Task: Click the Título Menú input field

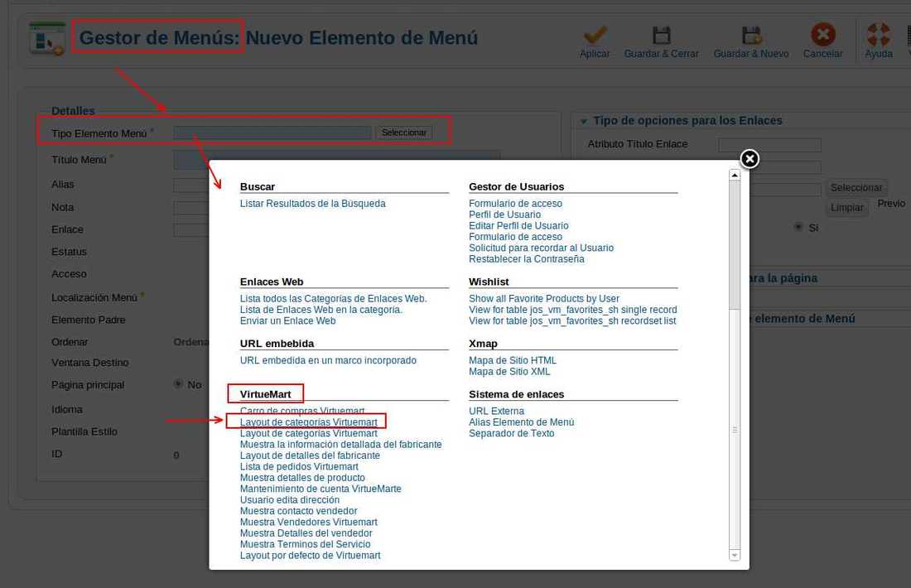Action: (x=336, y=160)
